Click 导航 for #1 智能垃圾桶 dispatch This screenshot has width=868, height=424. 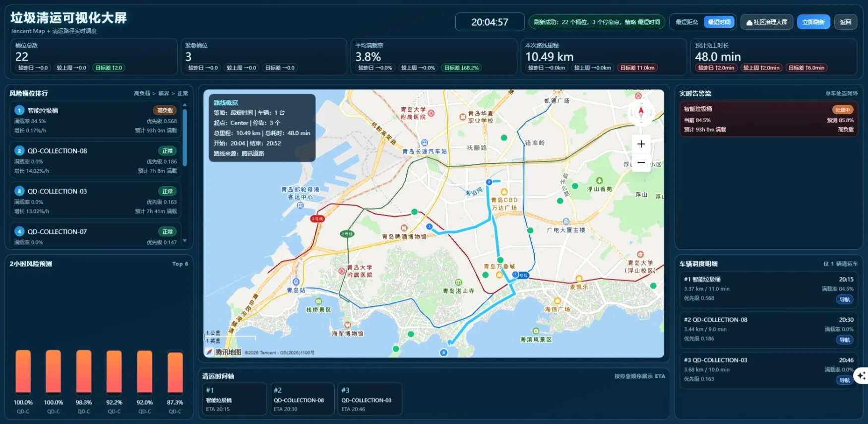click(845, 299)
